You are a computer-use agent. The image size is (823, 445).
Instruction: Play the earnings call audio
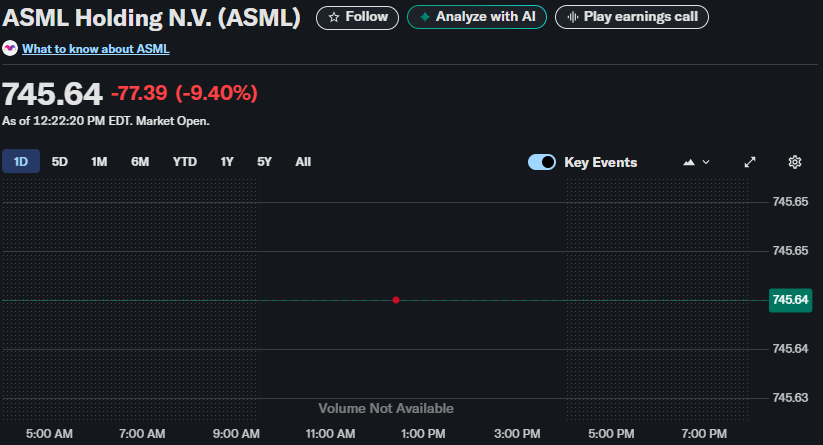(x=631, y=17)
